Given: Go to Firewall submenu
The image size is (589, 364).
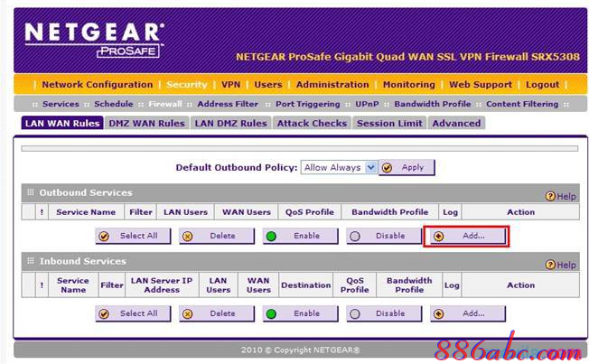Looking at the screenshot, I should [165, 104].
